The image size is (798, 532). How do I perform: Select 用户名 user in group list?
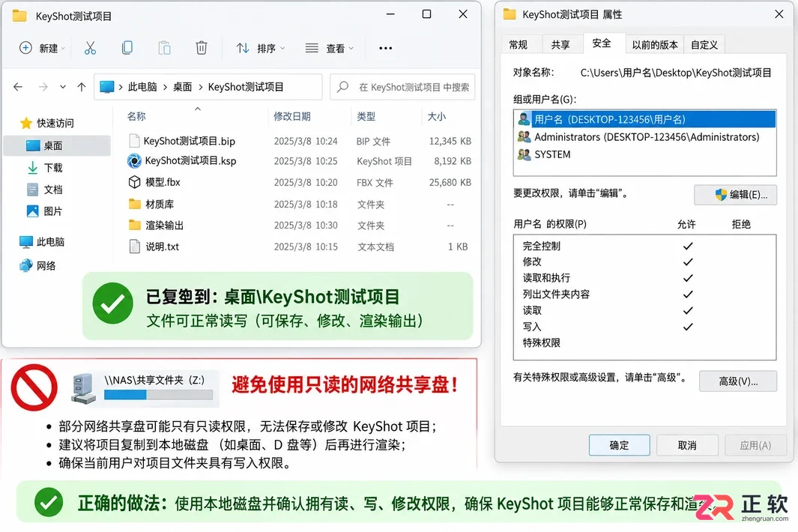point(645,120)
